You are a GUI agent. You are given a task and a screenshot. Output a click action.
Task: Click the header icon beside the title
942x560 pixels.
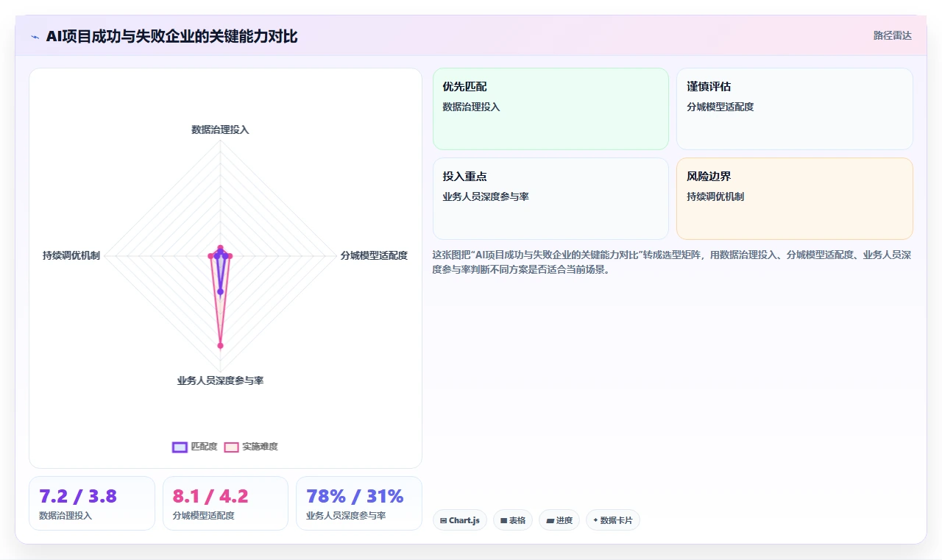tap(35, 37)
